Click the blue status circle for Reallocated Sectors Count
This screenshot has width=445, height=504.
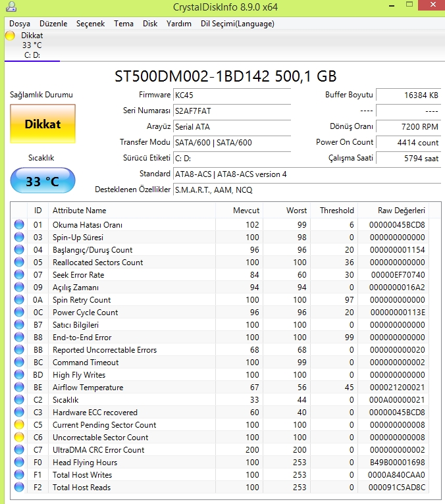(18, 263)
